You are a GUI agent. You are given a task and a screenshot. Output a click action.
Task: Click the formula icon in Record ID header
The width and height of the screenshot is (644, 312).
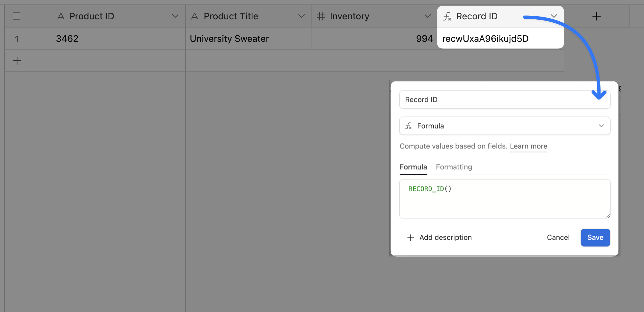447,17
